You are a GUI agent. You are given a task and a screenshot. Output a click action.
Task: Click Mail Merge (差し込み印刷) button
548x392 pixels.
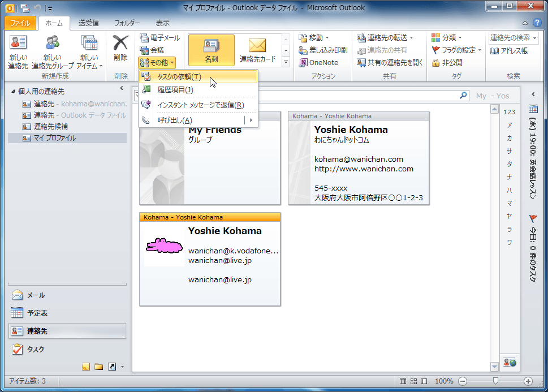click(x=323, y=50)
